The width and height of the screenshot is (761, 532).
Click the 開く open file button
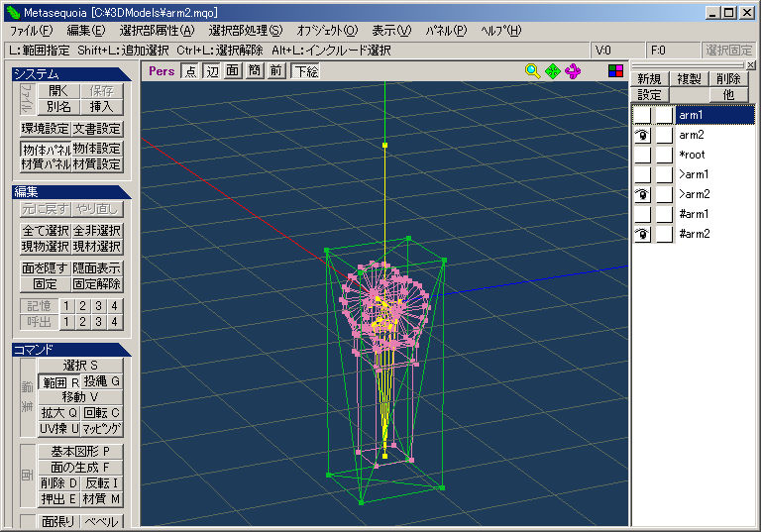click(58, 91)
